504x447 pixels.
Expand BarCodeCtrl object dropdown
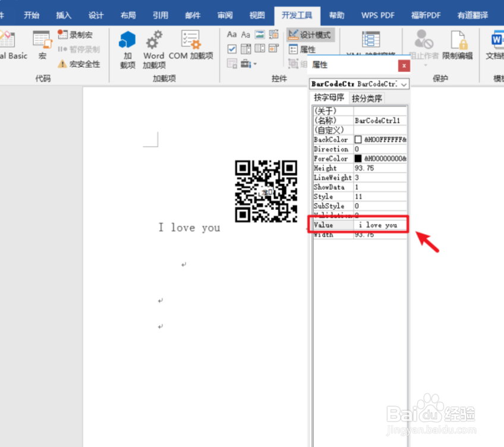click(x=404, y=84)
